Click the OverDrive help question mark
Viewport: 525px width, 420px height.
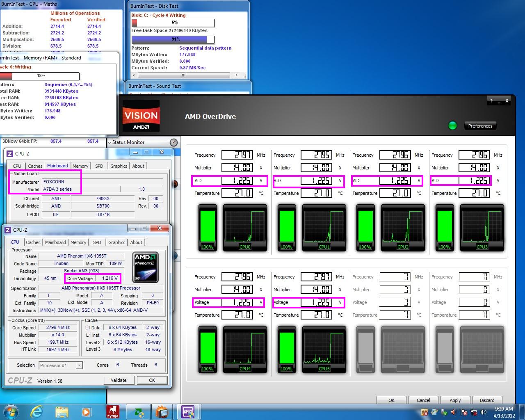point(491,101)
